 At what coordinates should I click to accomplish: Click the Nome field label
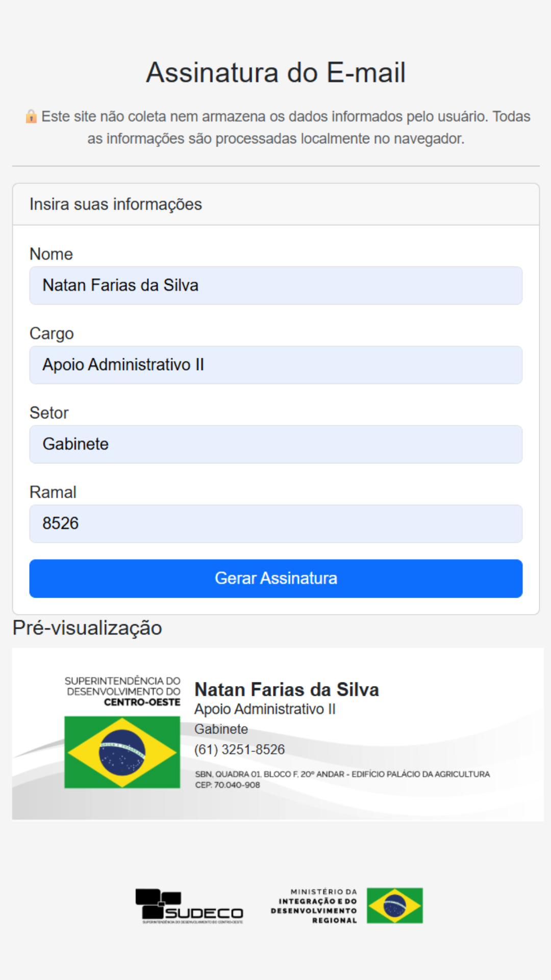tap(52, 254)
